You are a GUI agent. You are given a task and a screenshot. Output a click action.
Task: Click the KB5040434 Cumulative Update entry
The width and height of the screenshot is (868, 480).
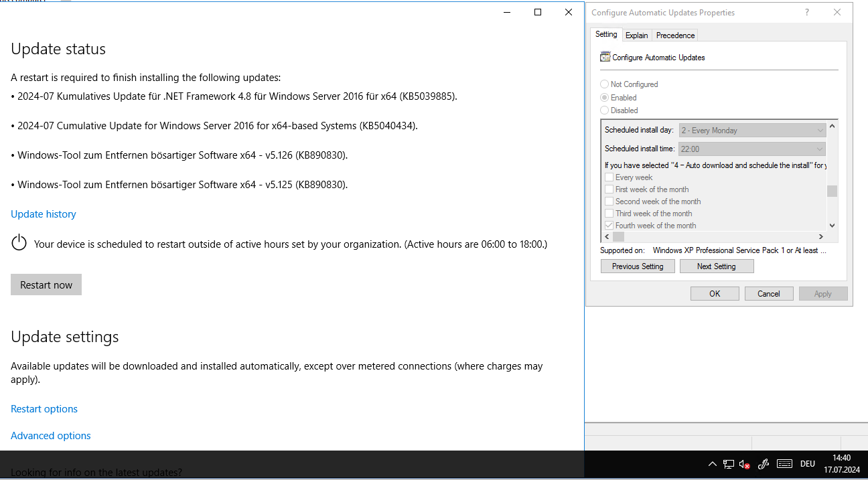pyautogui.click(x=214, y=126)
